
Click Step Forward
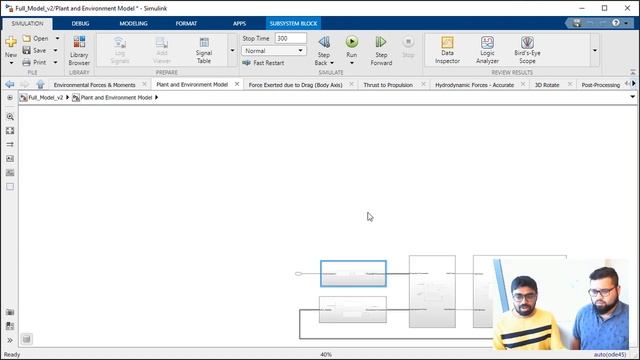[381, 51]
